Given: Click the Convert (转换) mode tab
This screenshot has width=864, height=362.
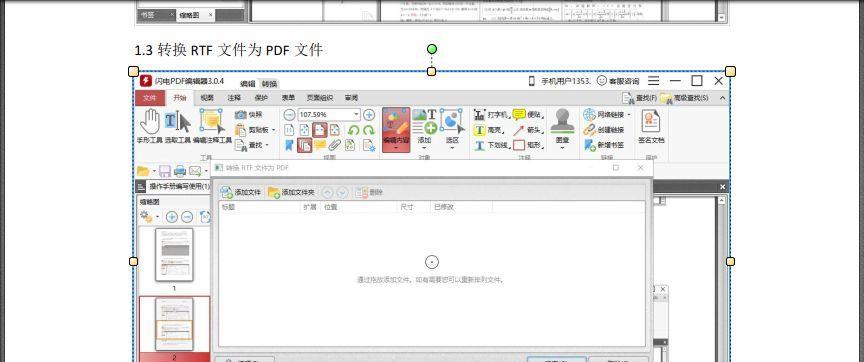Looking at the screenshot, I should coord(269,84).
